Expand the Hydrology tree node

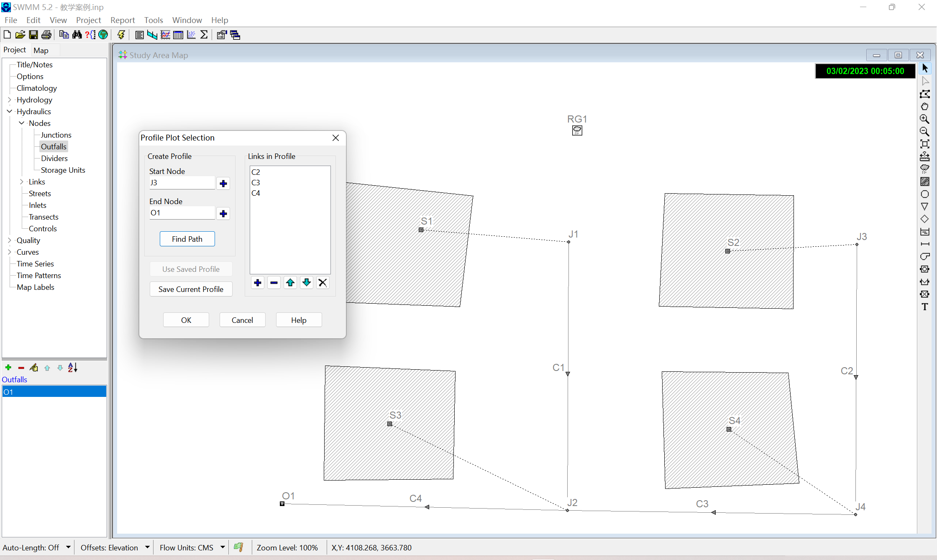point(10,100)
